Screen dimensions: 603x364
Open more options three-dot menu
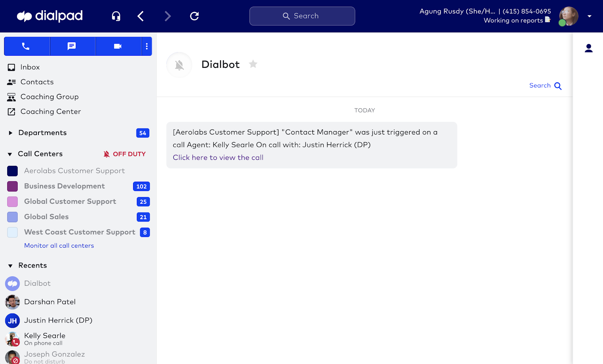click(x=147, y=46)
